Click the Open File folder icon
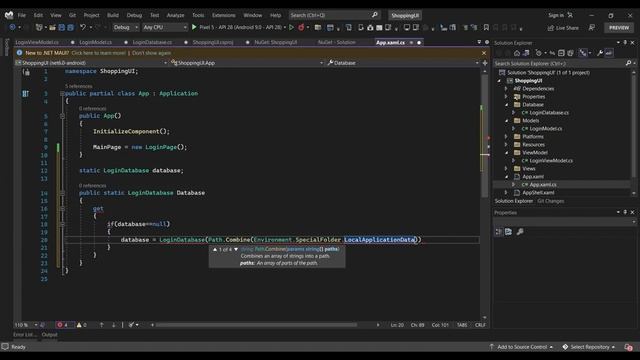The width and height of the screenshot is (640, 360). coord(52,27)
